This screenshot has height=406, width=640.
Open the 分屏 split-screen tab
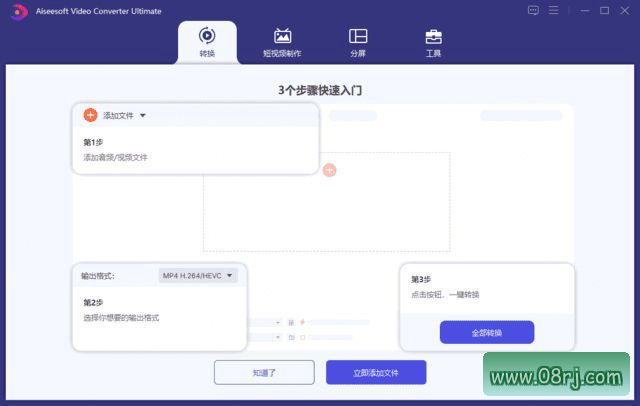coord(358,42)
